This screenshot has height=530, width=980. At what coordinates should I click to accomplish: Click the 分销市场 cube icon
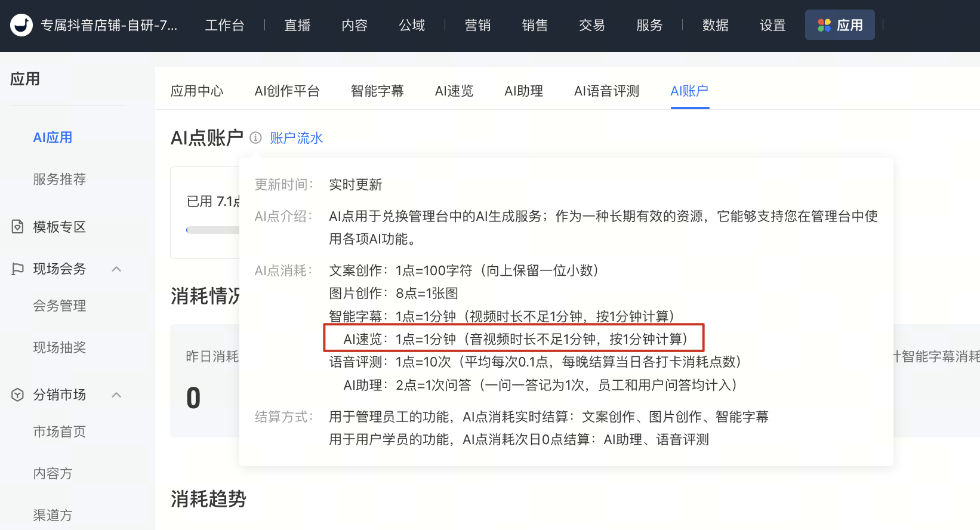(18, 395)
